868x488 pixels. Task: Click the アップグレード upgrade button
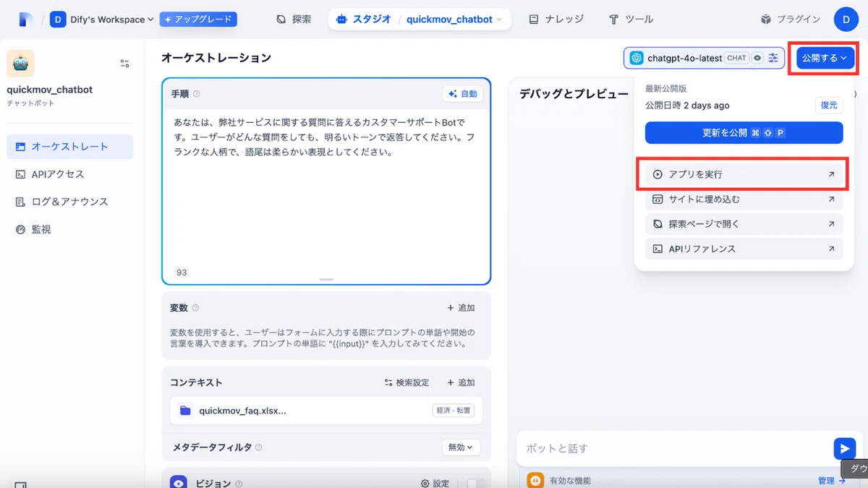pyautogui.click(x=198, y=20)
